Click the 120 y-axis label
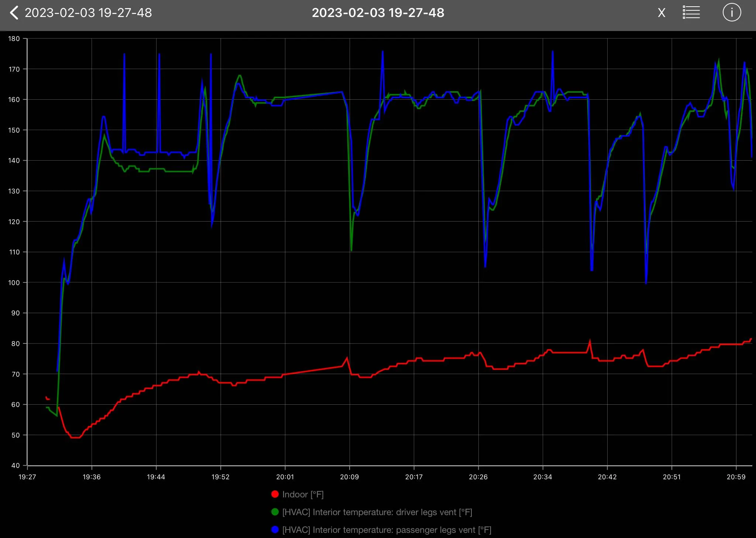Viewport: 756px width, 538px height. 14,222
